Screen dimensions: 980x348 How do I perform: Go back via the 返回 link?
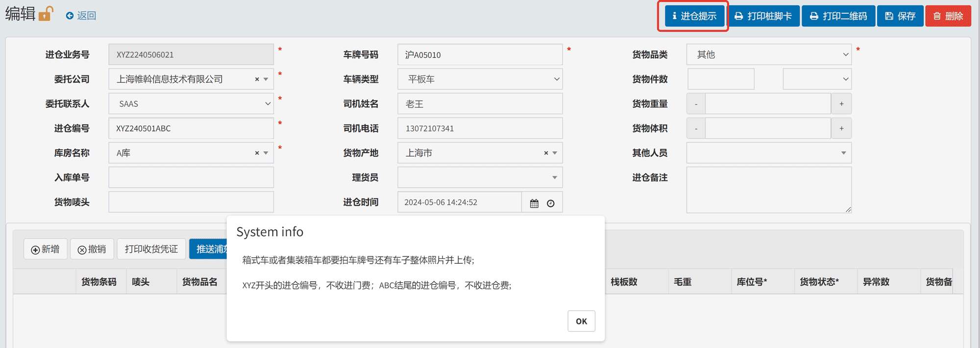(81, 16)
